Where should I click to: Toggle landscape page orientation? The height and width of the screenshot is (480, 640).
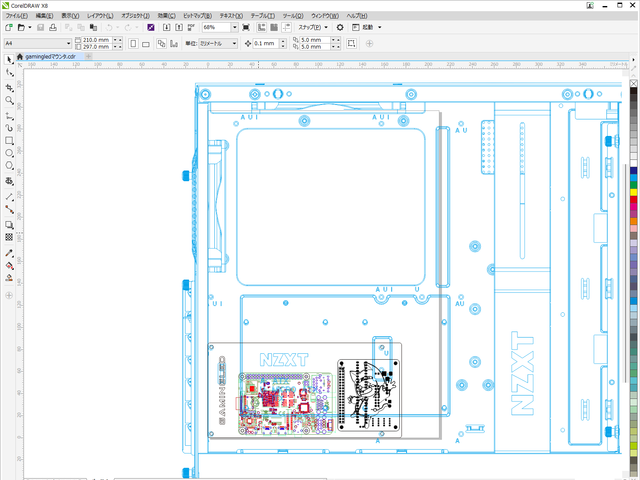click(x=146, y=43)
